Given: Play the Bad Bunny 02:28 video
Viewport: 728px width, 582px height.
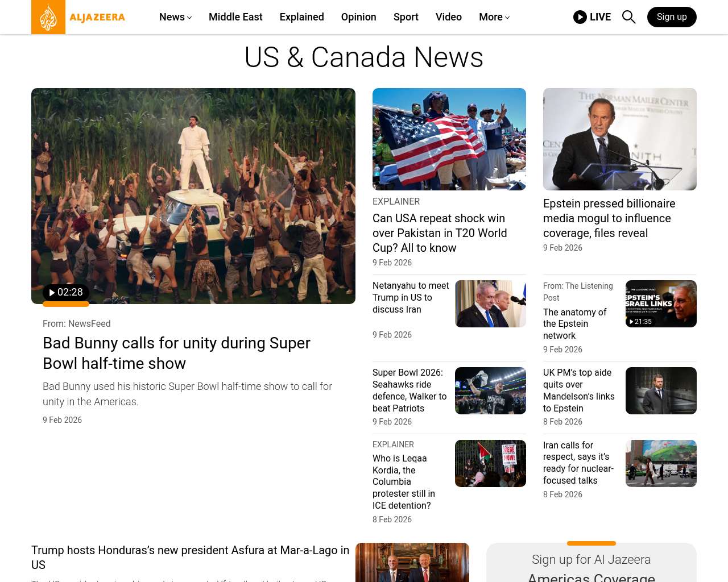Looking at the screenshot, I should (66, 292).
